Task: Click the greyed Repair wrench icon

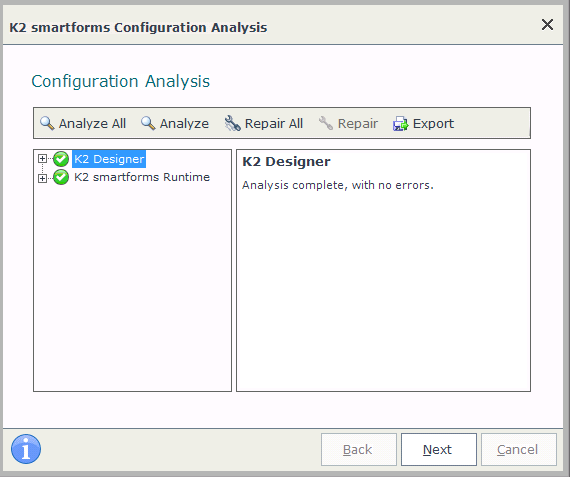Action: [x=325, y=123]
